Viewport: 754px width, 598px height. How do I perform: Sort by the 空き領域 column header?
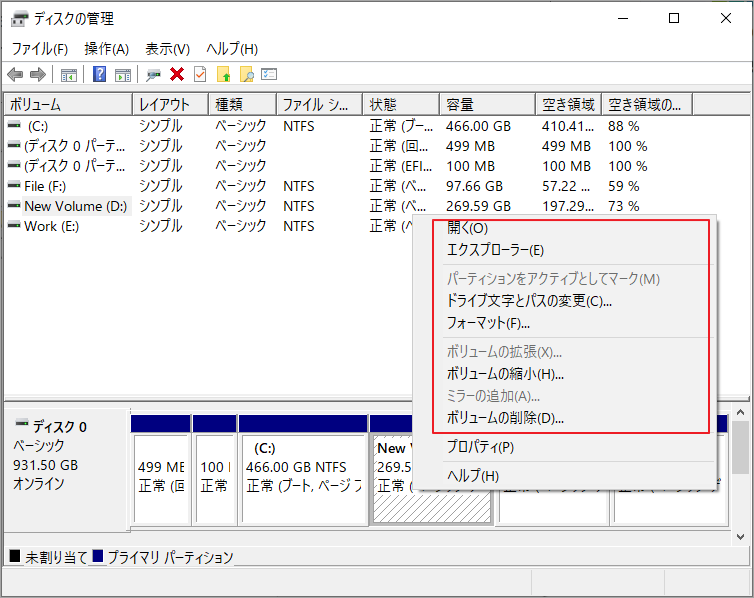click(x=569, y=105)
